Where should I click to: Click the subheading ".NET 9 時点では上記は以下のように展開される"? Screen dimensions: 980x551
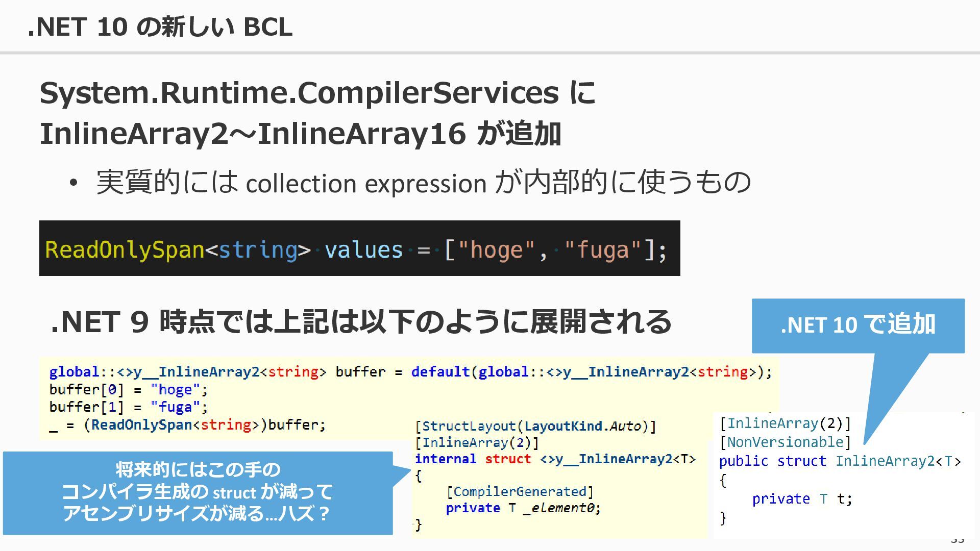[361, 321]
